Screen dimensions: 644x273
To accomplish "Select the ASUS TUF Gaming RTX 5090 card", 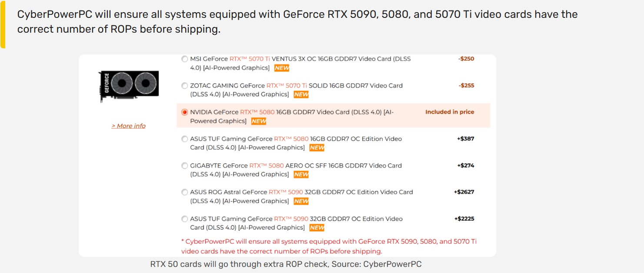I will click(x=184, y=219).
